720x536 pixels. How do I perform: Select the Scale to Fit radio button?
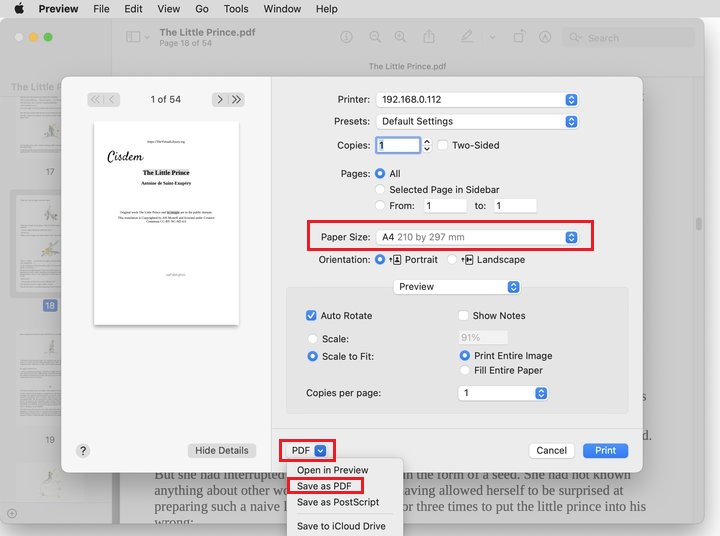coord(312,356)
